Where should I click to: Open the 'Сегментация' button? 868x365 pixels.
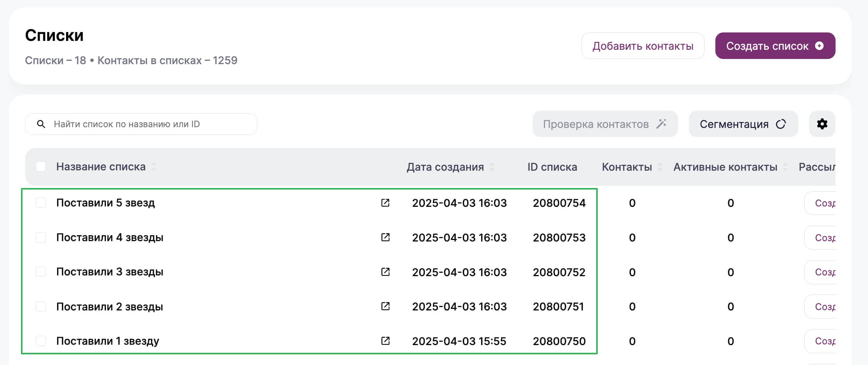[743, 124]
